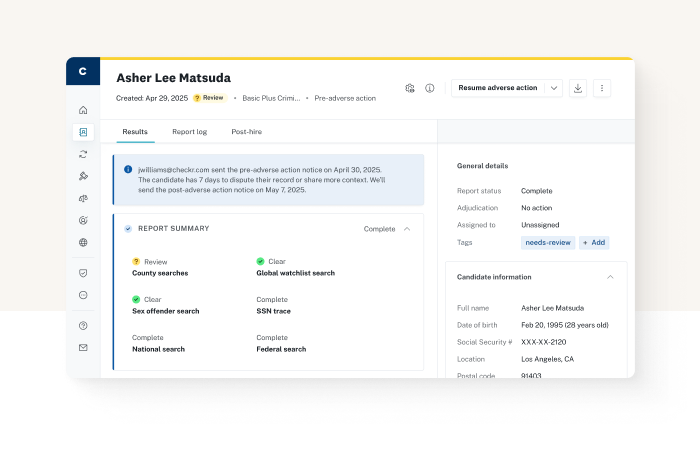Click County searches yellow review icon
The image size is (700, 450).
pos(136,261)
